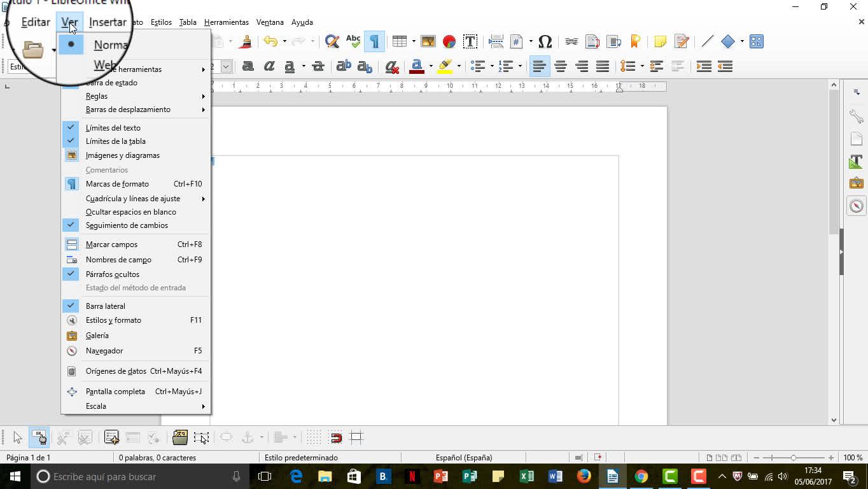Click the clone formatting paintbrush icon
The width and height of the screenshot is (868, 489).
(x=246, y=42)
